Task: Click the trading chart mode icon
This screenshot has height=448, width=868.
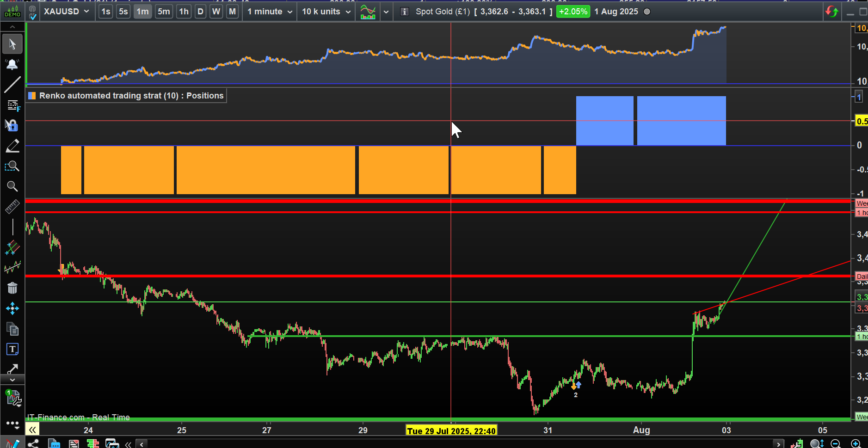Action: click(797, 444)
